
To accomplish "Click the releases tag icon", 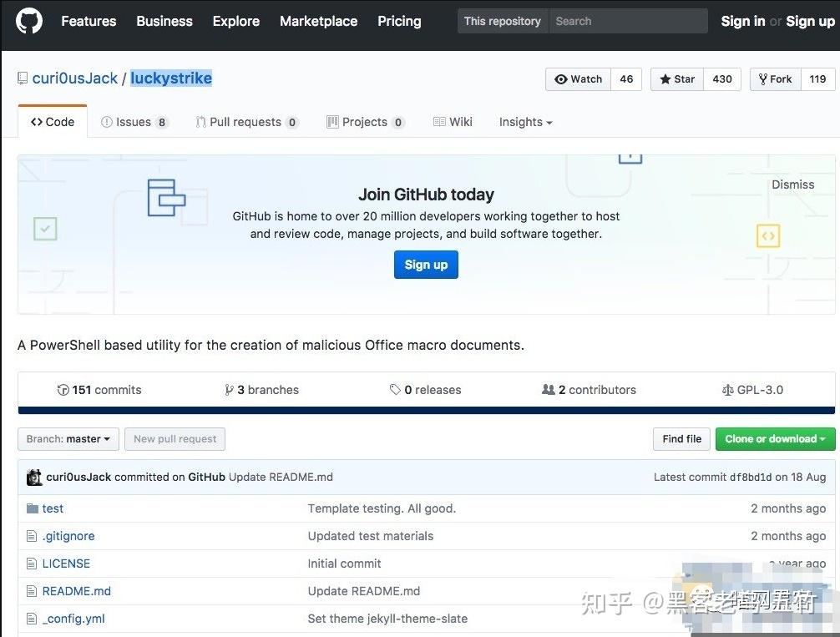I will [x=395, y=390].
